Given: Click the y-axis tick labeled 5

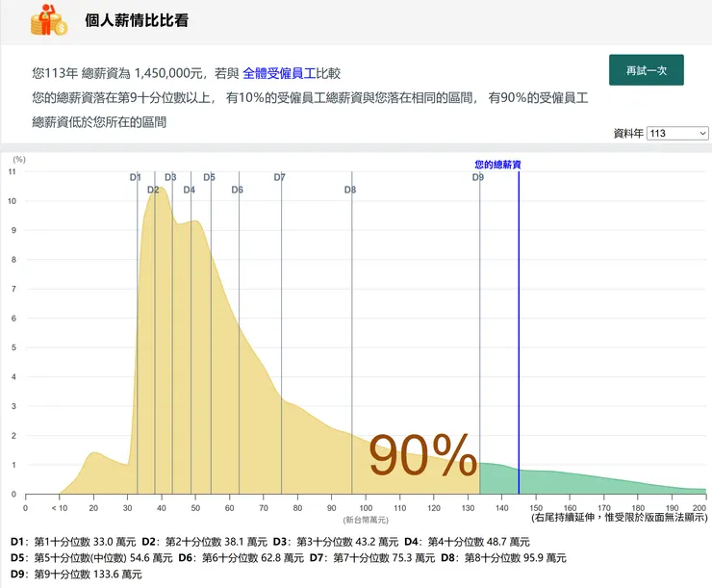Looking at the screenshot, I should pyautogui.click(x=13, y=347).
